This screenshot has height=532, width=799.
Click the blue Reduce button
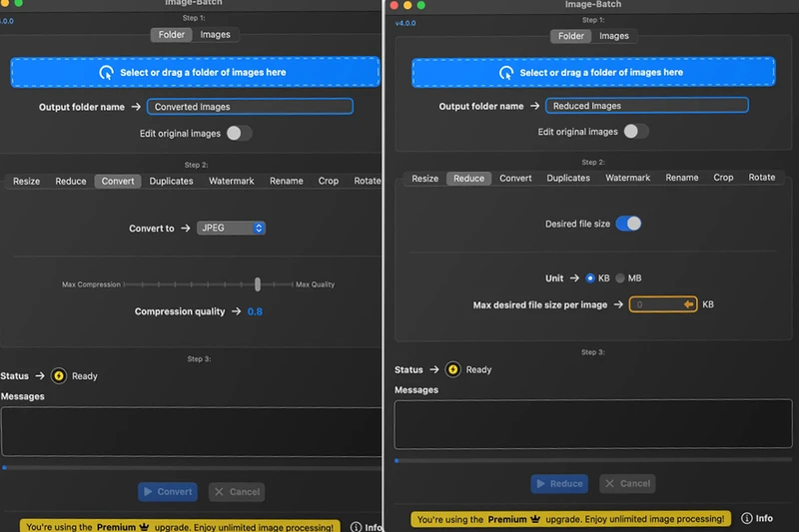[x=559, y=484]
